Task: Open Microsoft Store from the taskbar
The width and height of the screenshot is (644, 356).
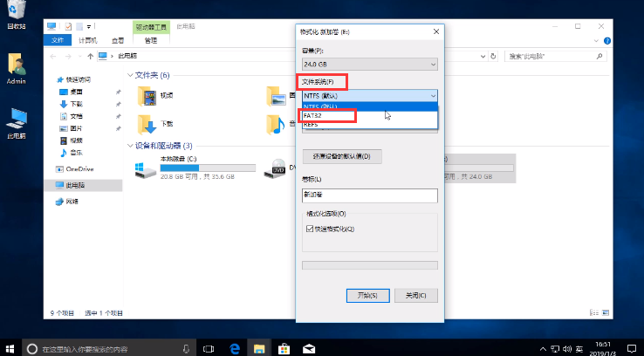Action: click(284, 348)
